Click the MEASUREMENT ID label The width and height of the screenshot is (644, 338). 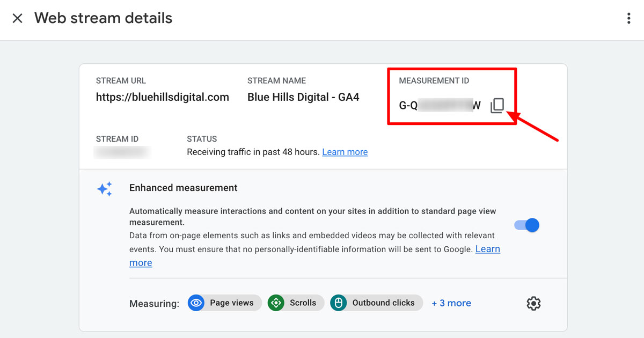[434, 81]
